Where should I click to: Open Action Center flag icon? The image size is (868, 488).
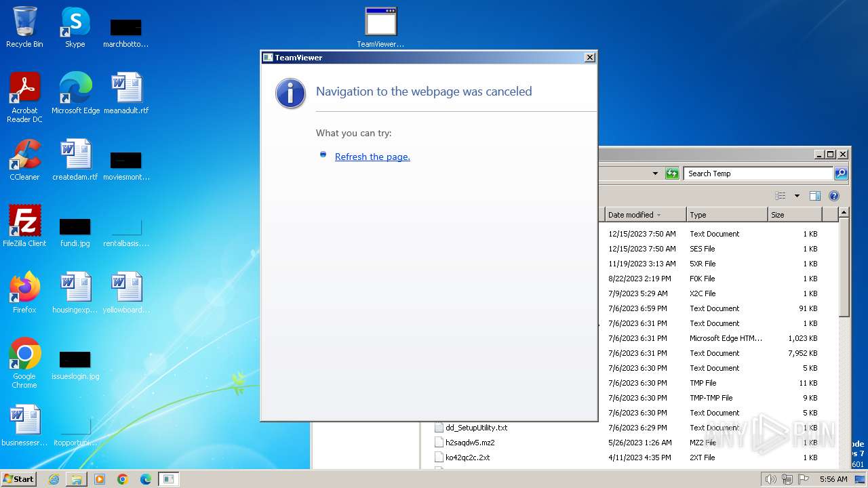pos(802,479)
